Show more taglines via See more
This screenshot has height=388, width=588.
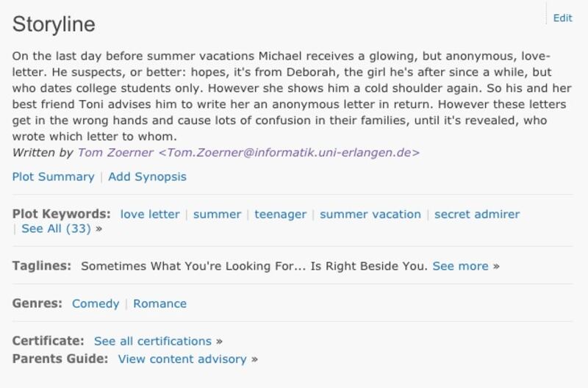pyautogui.click(x=460, y=266)
